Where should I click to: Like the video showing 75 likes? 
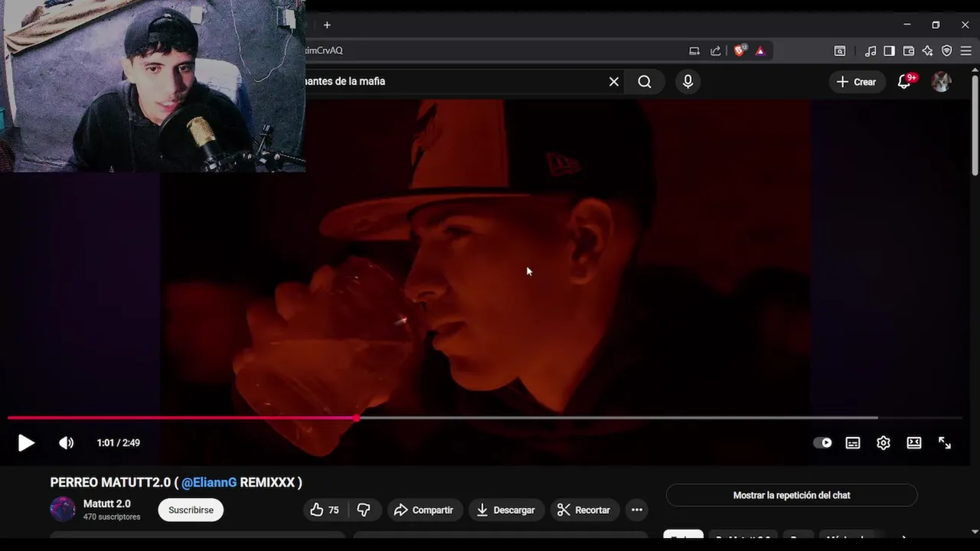325,510
